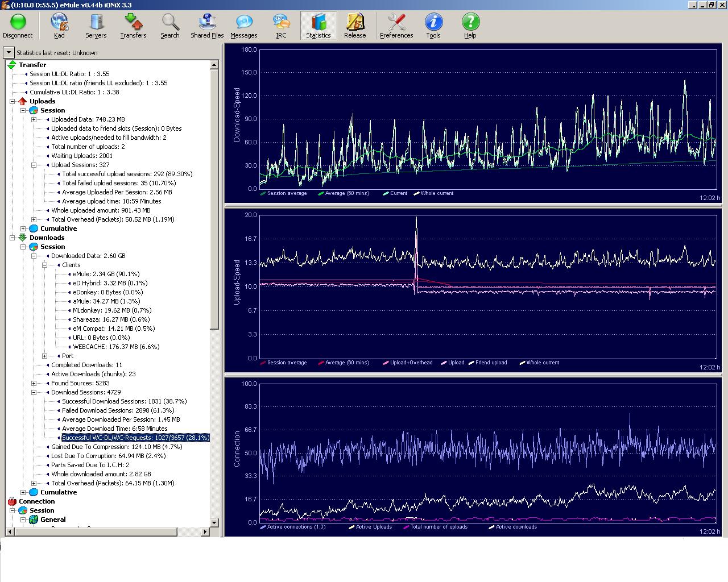Click the Upload-Speed graph area

[488, 286]
